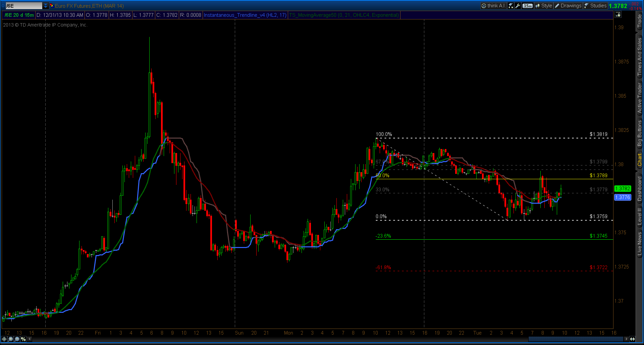The width and height of the screenshot is (644, 345).
Task: Activate the crosshair pan tool
Action: (4, 339)
